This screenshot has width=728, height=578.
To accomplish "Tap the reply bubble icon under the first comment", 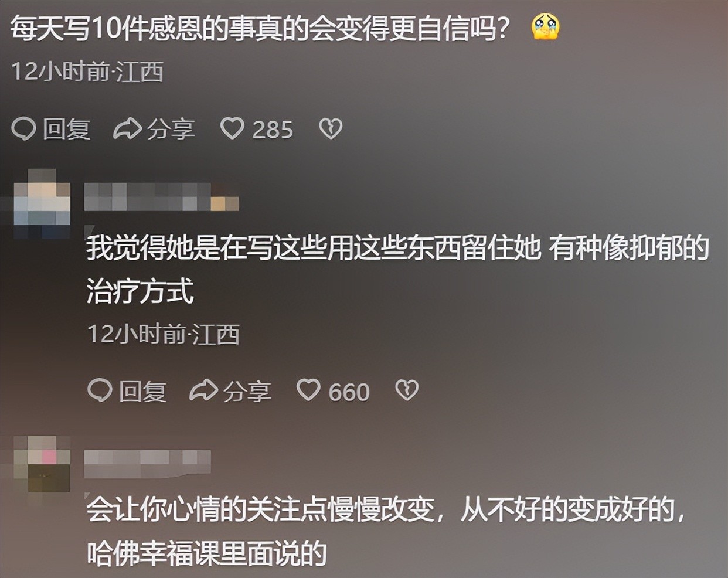I will point(24,129).
